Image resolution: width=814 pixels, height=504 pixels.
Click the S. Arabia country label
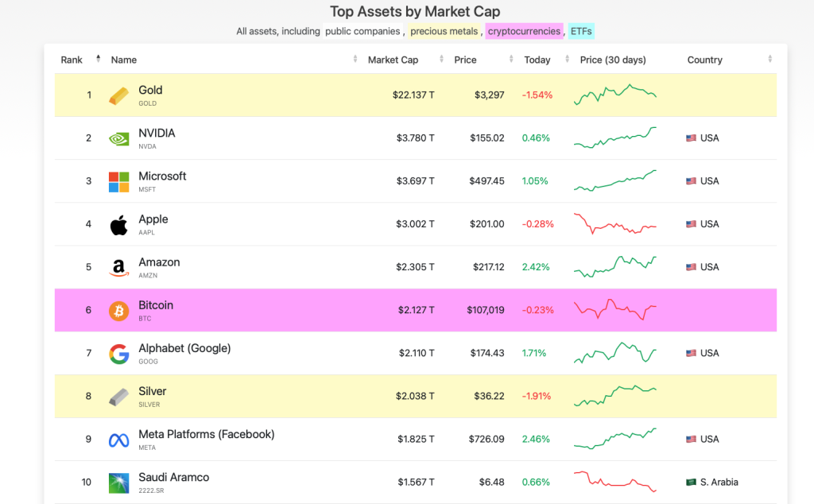click(x=719, y=483)
